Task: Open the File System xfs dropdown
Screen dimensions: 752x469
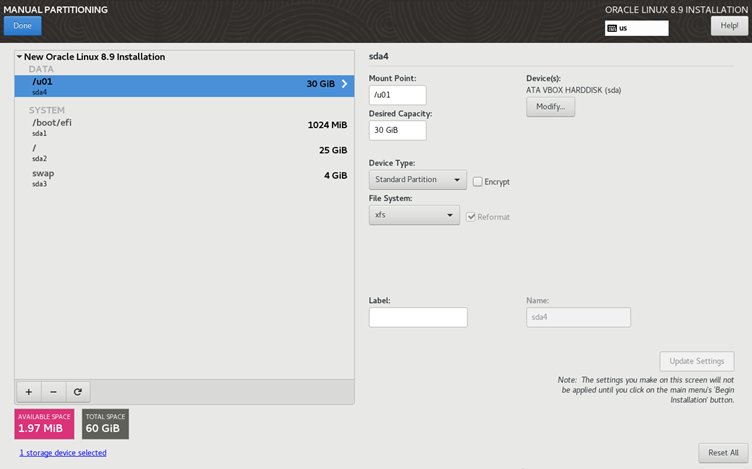Action: point(414,215)
